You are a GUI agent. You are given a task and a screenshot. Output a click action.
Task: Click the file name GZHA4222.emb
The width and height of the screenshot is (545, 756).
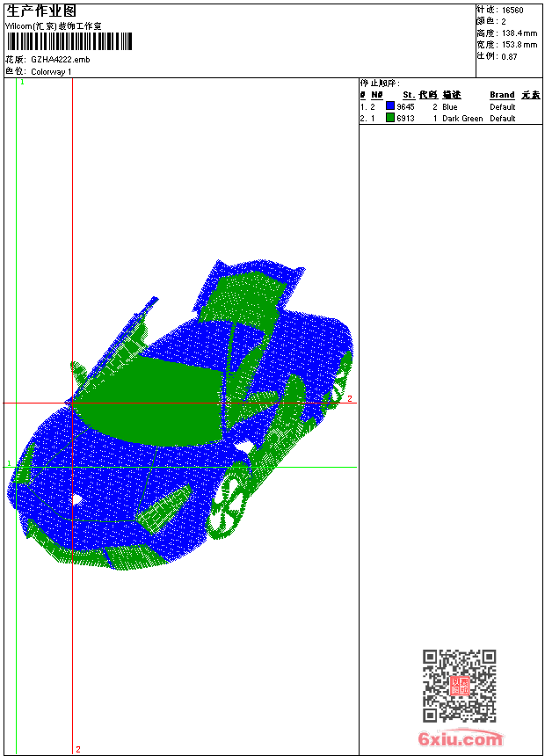click(x=60, y=59)
